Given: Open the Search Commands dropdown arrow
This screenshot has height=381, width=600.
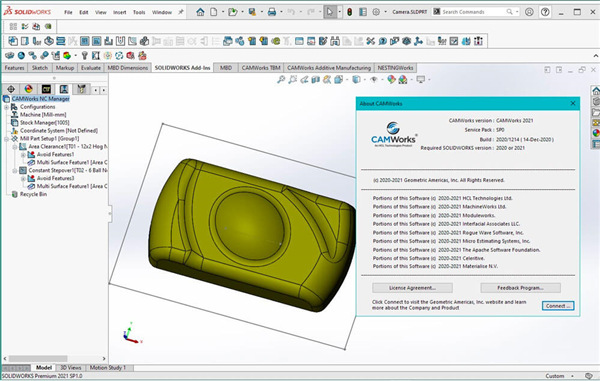Looking at the screenshot, I should pyautogui.click(x=517, y=12).
